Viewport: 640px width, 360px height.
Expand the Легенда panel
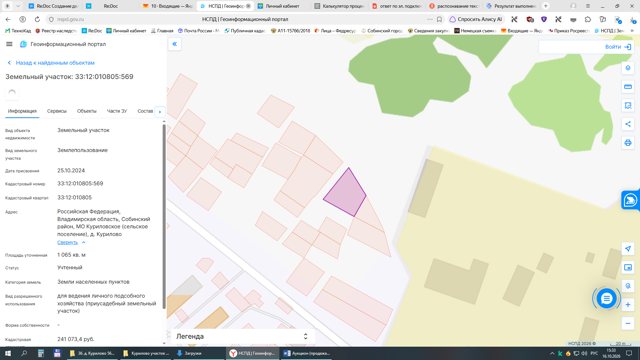(242, 336)
